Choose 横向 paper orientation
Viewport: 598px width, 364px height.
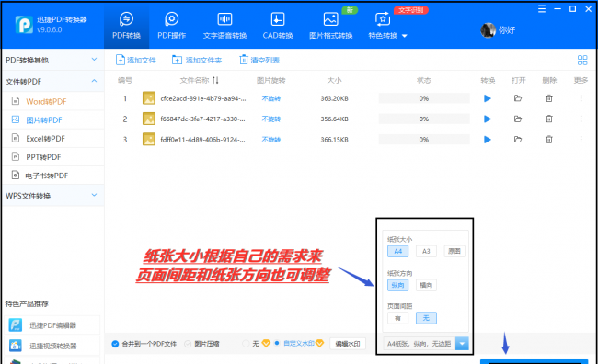pos(426,285)
